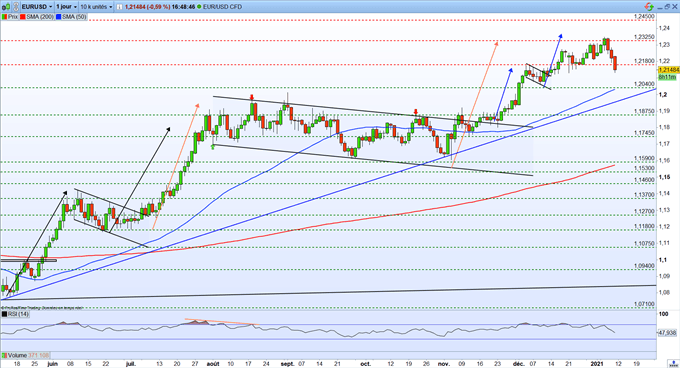Click the small white info icon before the price
Screen dimensions: 680x368
tap(119, 7)
